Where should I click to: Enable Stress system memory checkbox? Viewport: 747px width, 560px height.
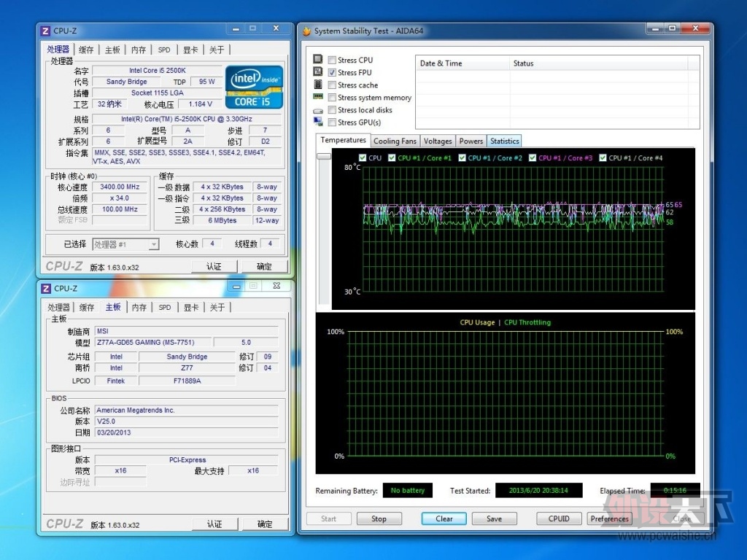[332, 97]
